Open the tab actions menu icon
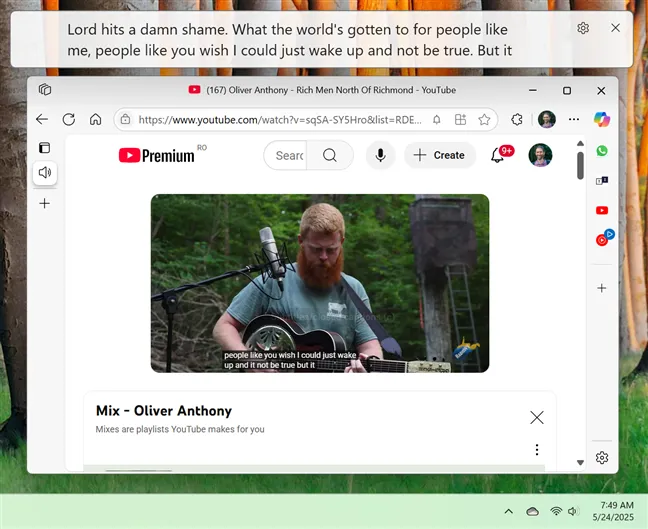 (x=45, y=148)
